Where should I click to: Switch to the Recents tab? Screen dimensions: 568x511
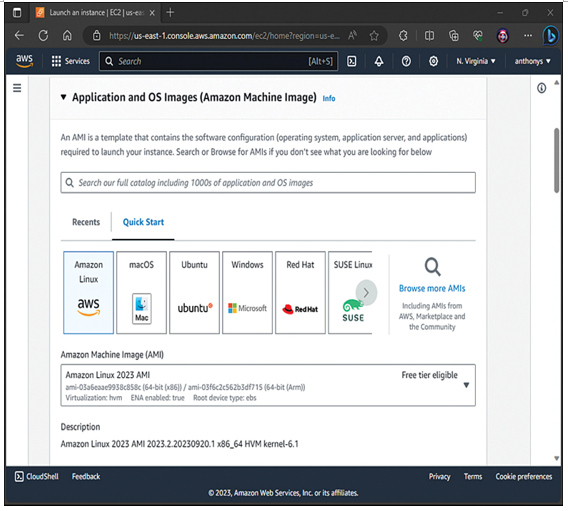[86, 222]
